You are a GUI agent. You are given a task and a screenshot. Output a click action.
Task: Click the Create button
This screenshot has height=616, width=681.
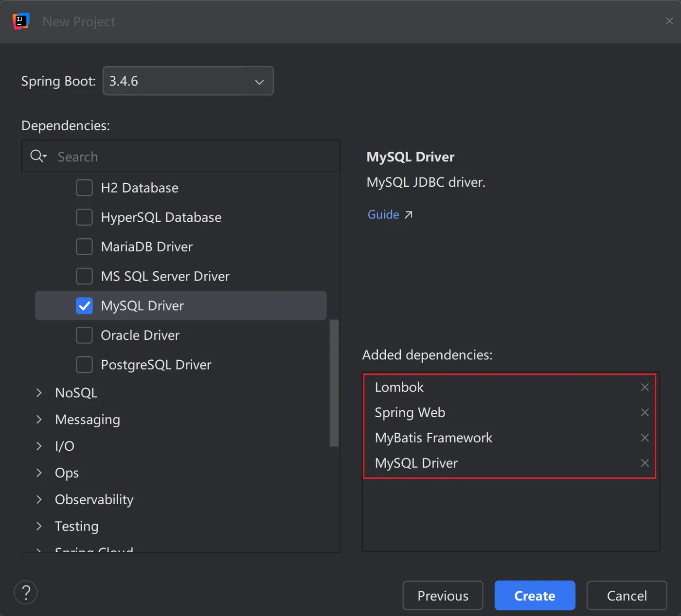point(535,596)
